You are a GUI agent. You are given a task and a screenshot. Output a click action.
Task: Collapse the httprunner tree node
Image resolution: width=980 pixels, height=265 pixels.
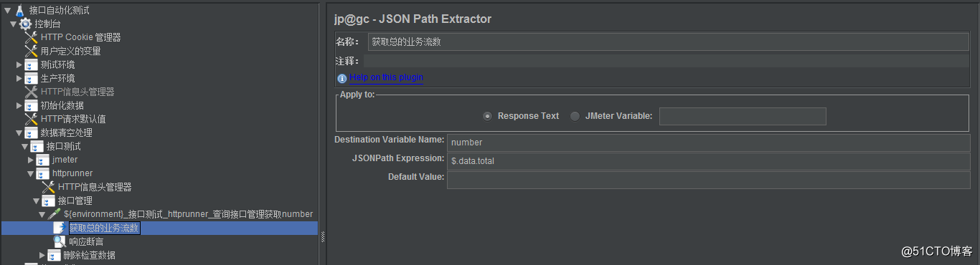coord(30,173)
